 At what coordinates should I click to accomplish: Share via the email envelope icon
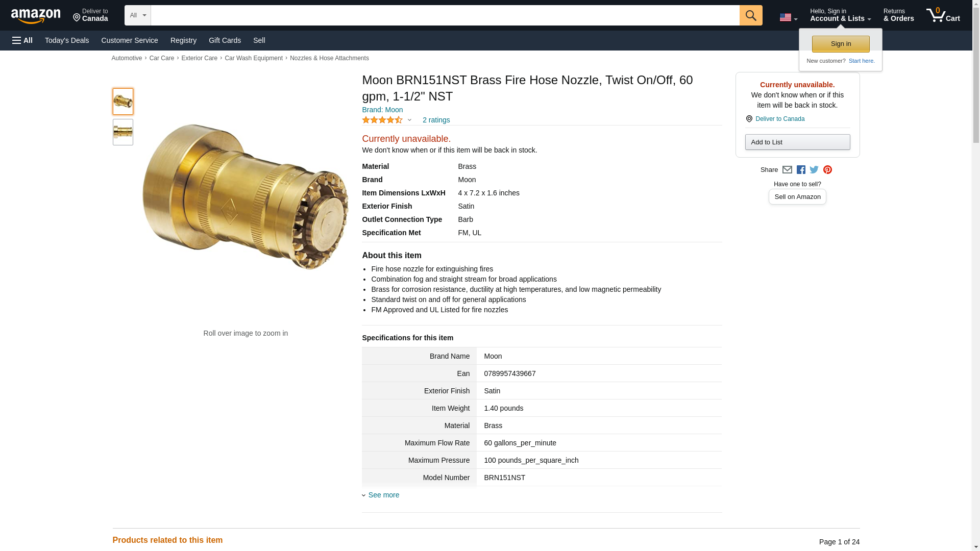point(787,170)
